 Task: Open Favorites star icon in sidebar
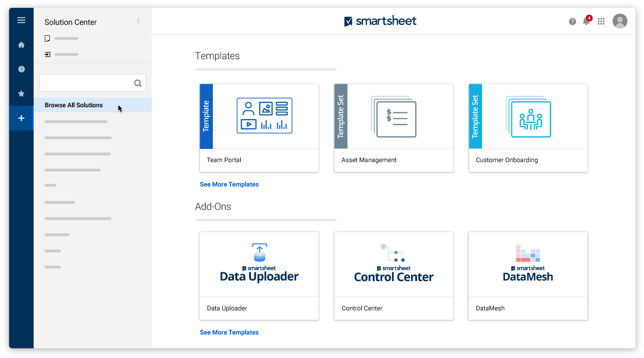(21, 94)
